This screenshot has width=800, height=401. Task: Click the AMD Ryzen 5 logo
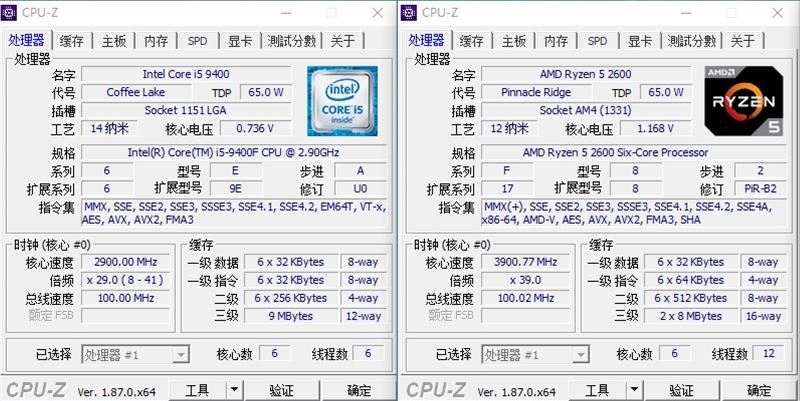pyautogui.click(x=743, y=101)
